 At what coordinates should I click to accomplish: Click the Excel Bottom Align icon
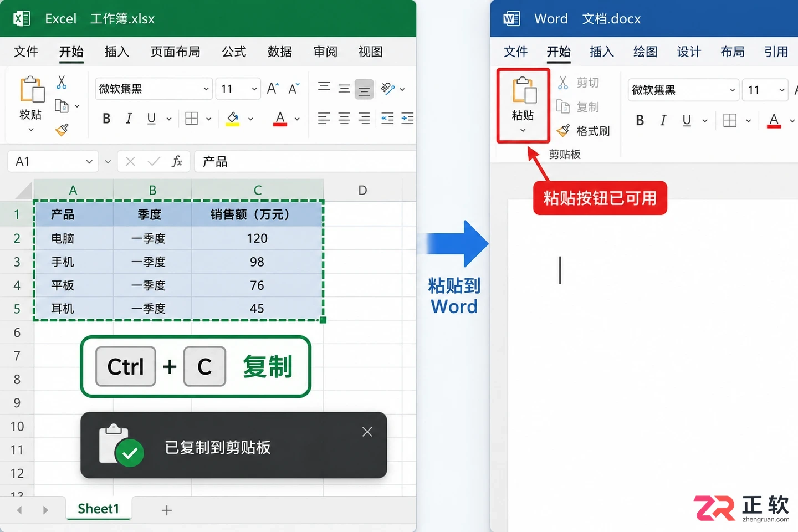point(364,89)
